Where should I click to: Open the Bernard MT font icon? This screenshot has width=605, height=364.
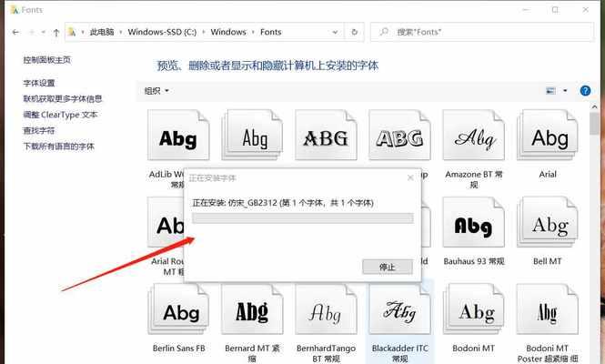point(252,309)
